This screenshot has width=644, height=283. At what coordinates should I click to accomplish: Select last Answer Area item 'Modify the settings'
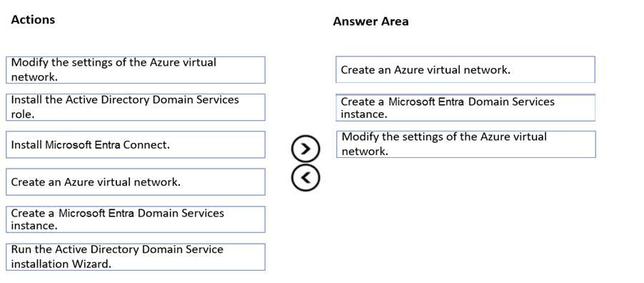pyautogui.click(x=466, y=144)
